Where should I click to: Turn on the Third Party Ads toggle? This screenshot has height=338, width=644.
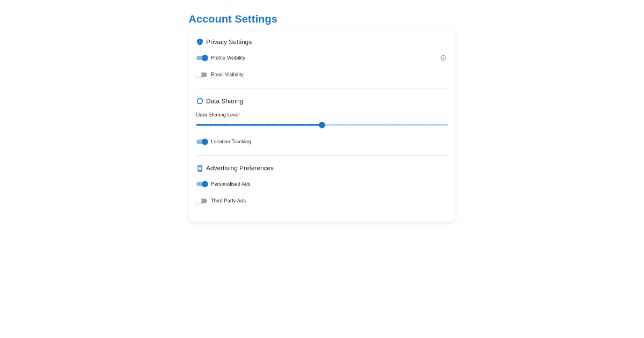pos(202,201)
